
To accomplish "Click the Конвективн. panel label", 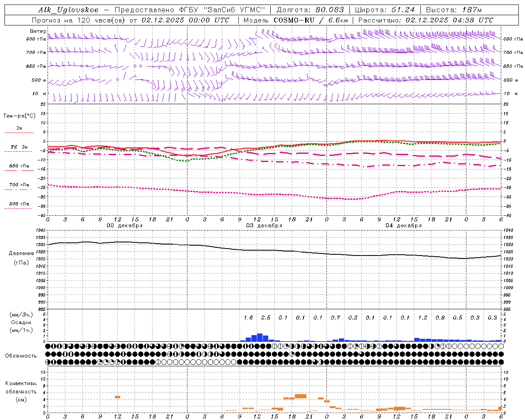I will pyautogui.click(x=21, y=383).
